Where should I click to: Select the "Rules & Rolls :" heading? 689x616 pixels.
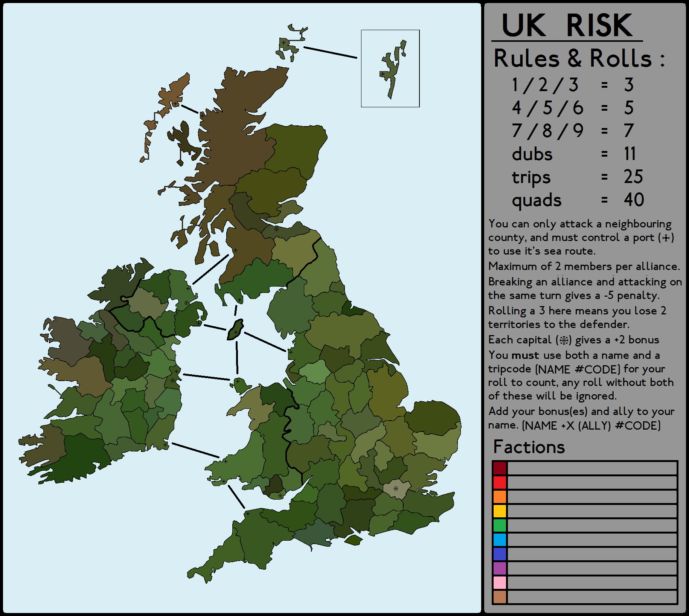coord(579,59)
